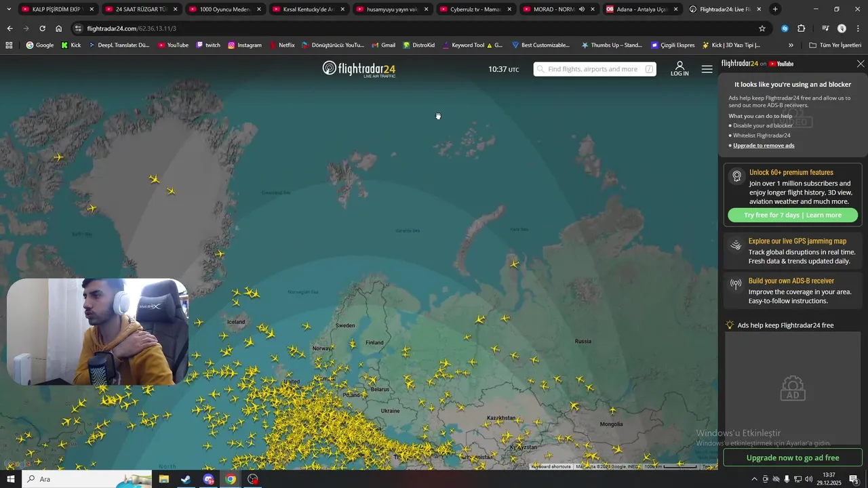Screen dimensions: 868x488
Task: Click Upgrade now to go ad free
Action: click(x=793, y=457)
